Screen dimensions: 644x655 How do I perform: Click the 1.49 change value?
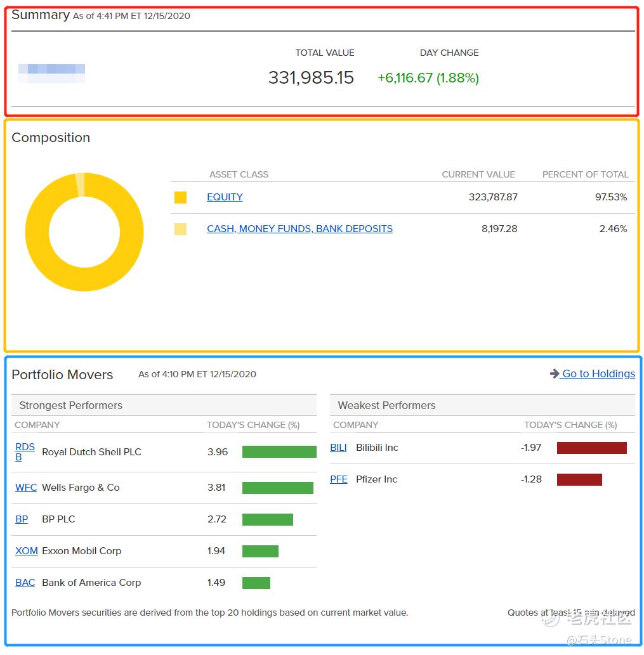tap(216, 583)
